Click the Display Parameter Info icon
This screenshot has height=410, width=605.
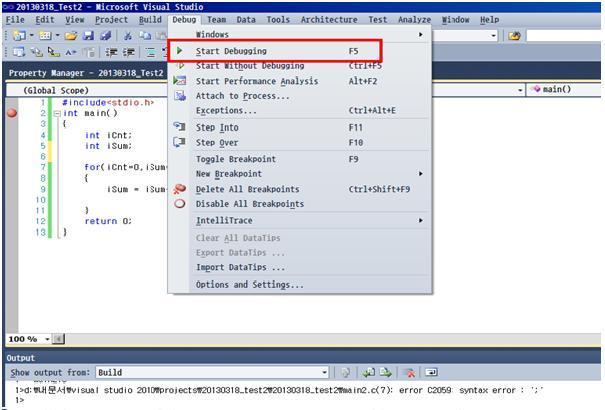[37, 52]
